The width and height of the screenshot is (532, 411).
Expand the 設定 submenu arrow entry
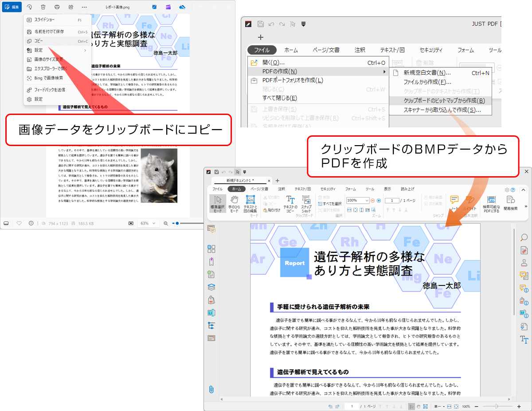tap(57, 50)
